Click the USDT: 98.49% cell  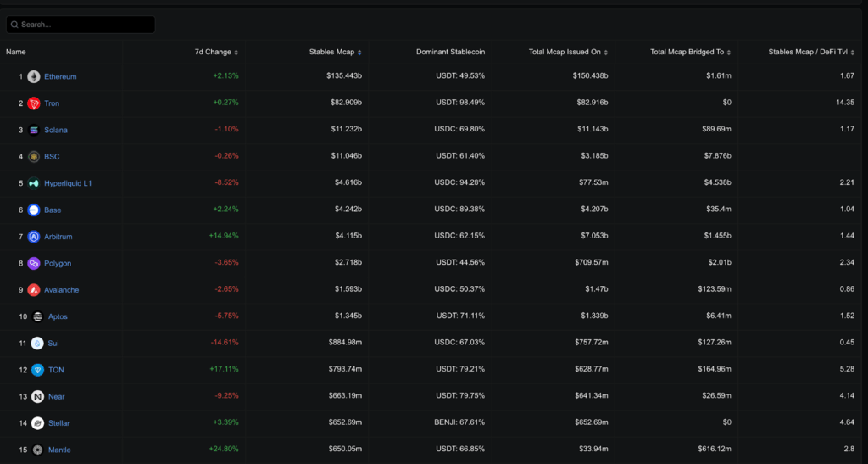[460, 103]
